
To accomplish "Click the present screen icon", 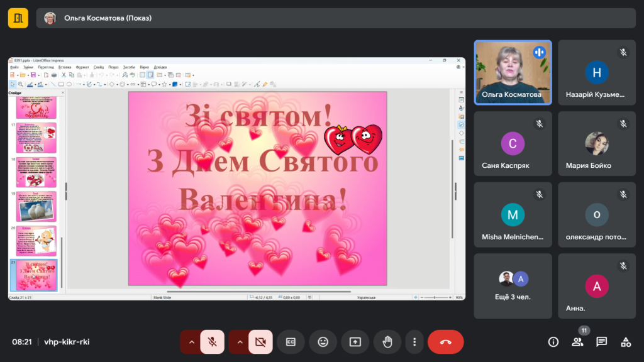I will tap(355, 342).
